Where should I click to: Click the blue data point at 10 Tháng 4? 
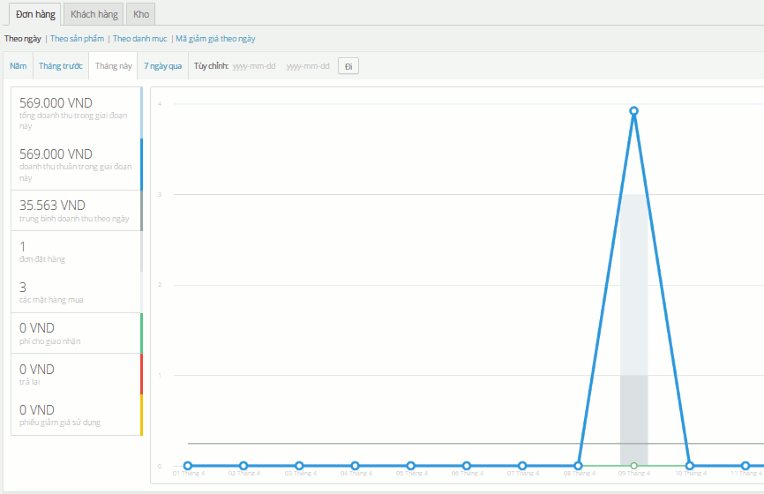689,466
